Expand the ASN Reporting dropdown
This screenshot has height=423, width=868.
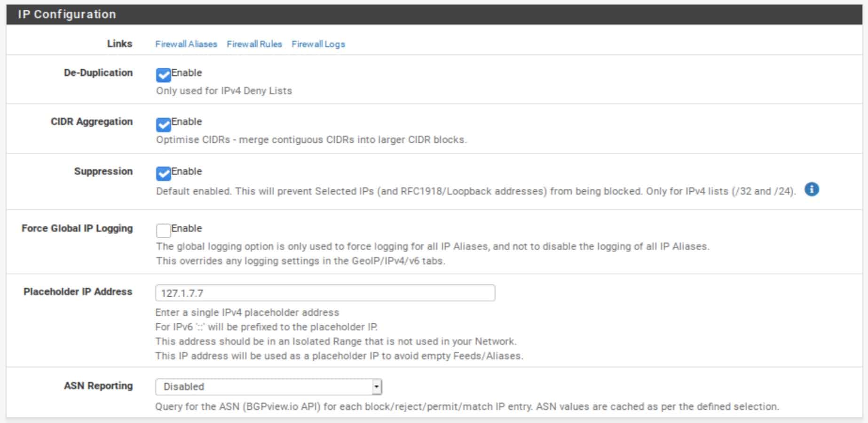coord(268,387)
